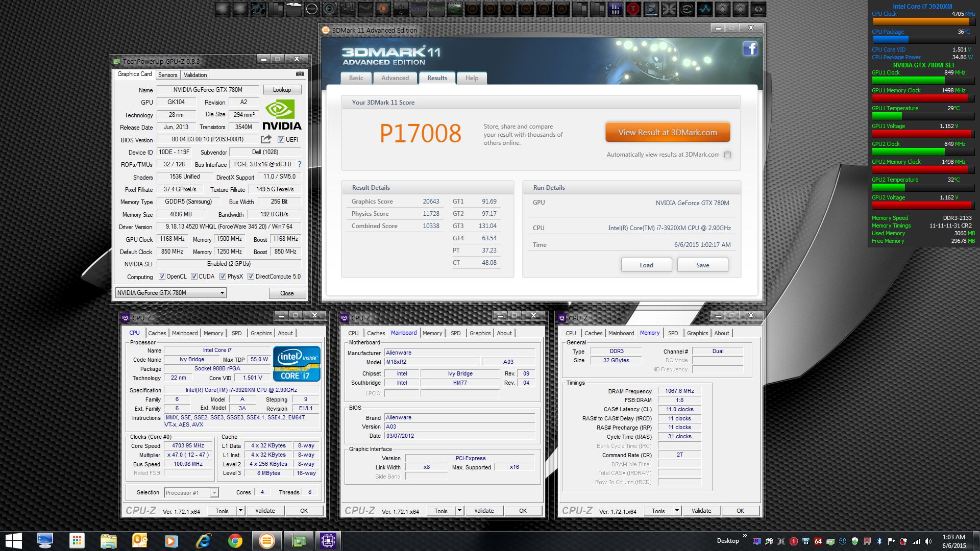Screen dimensions: 980x551
Task: Click View Result at 3DMark.com button
Action: (x=668, y=132)
